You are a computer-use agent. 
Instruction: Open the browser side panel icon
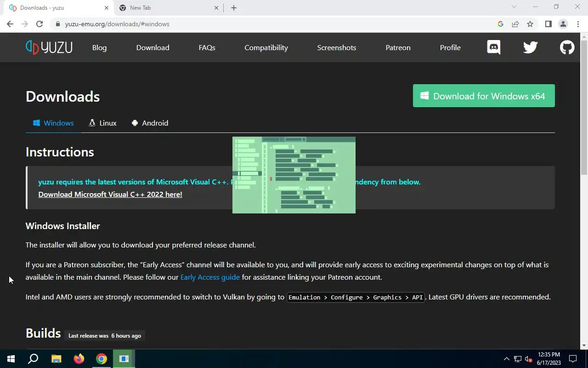[x=548, y=24]
